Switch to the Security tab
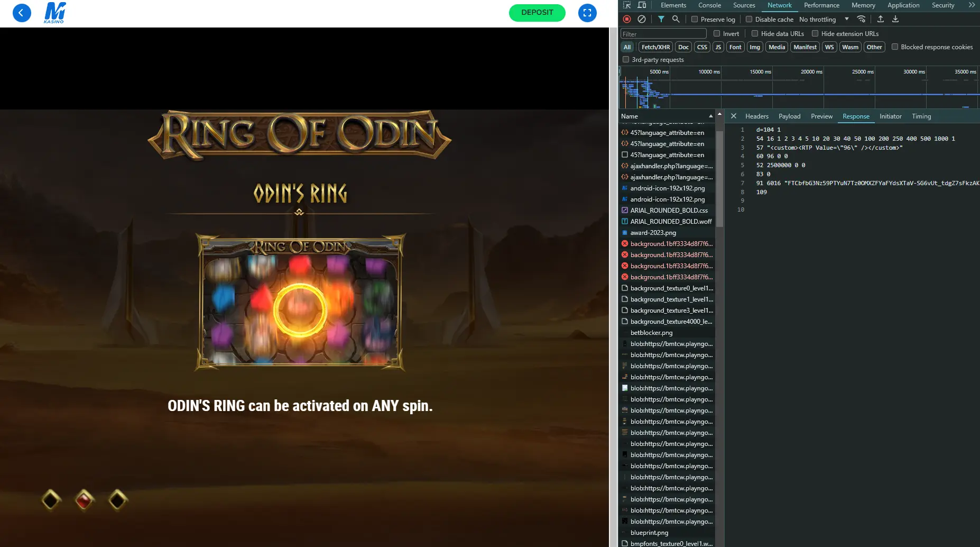The width and height of the screenshot is (980, 547). coord(943,5)
